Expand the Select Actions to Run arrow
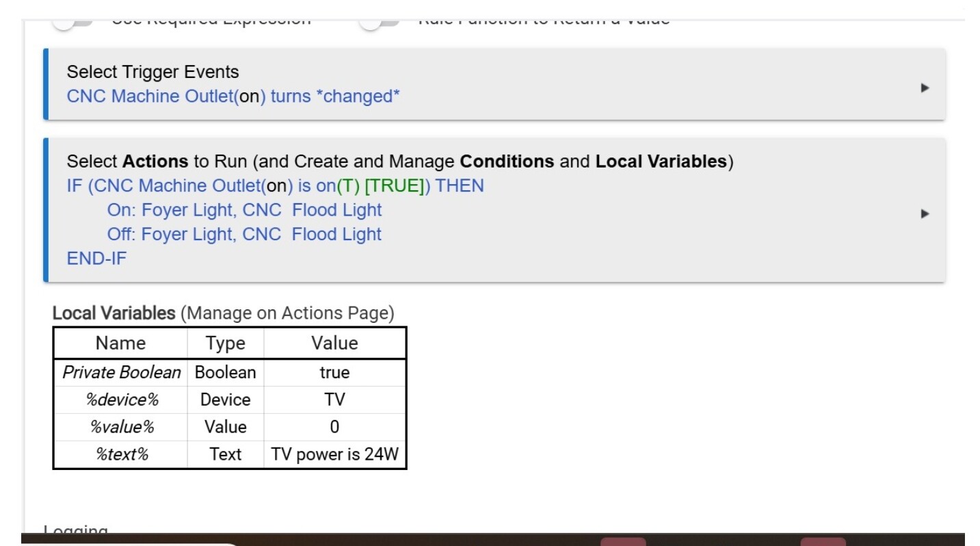This screenshot has width=980, height=546. click(x=925, y=213)
